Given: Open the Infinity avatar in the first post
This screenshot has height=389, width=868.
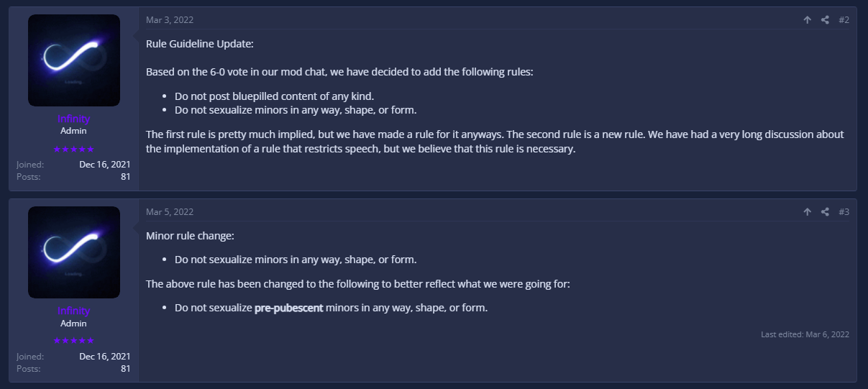Looking at the screenshot, I should [x=74, y=60].
